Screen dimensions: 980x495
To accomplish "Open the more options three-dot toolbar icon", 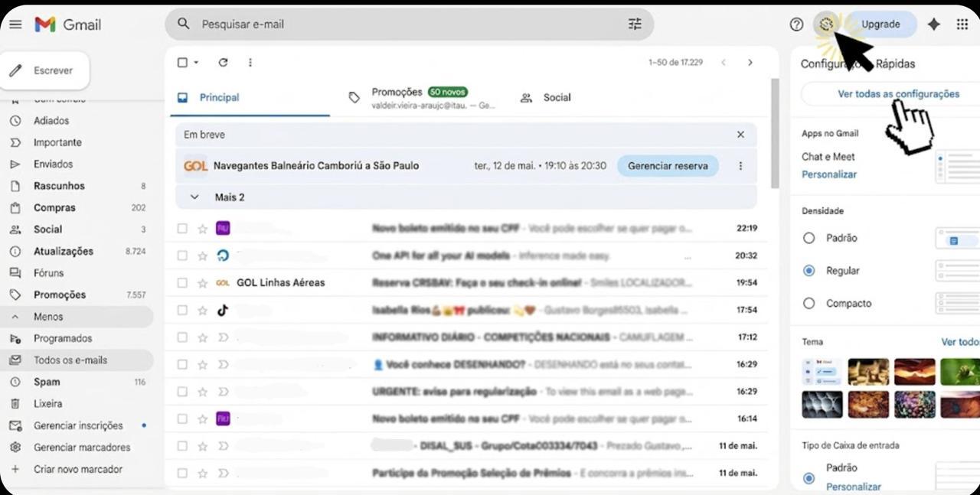I will pos(250,63).
